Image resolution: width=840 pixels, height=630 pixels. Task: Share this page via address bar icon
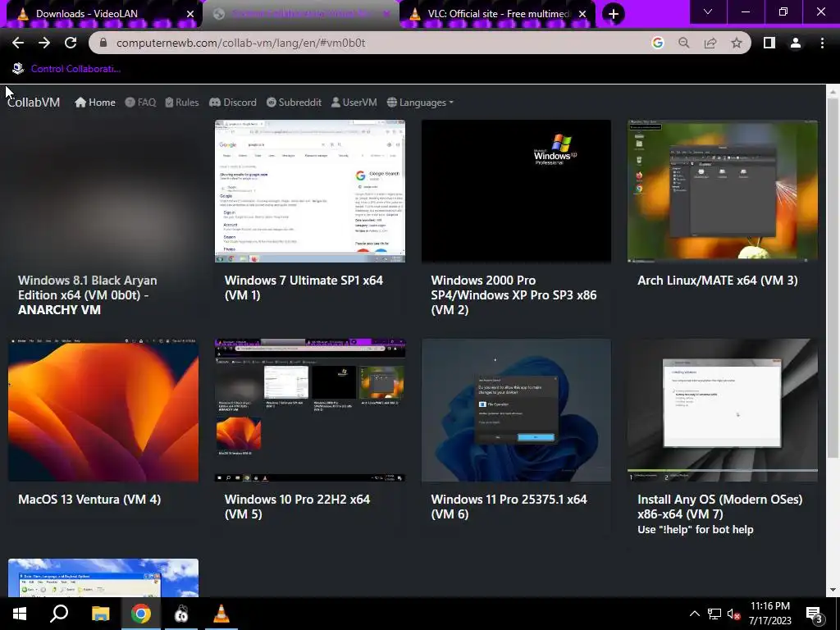pyautogui.click(x=710, y=43)
